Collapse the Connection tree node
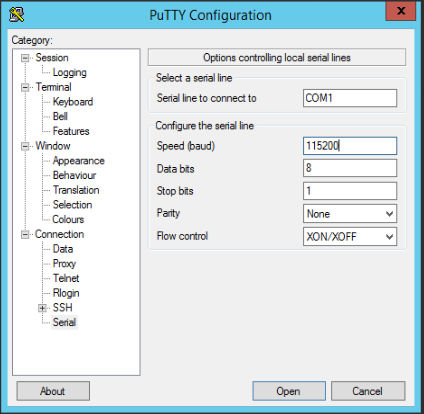The width and height of the screenshot is (424, 414). (x=25, y=234)
